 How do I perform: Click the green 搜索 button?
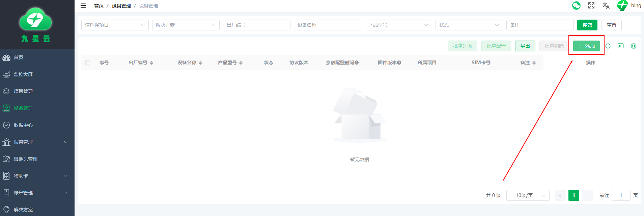[587, 25]
